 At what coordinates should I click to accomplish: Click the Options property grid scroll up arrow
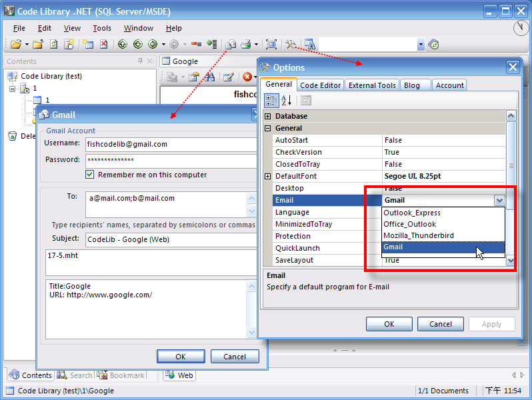pos(511,116)
